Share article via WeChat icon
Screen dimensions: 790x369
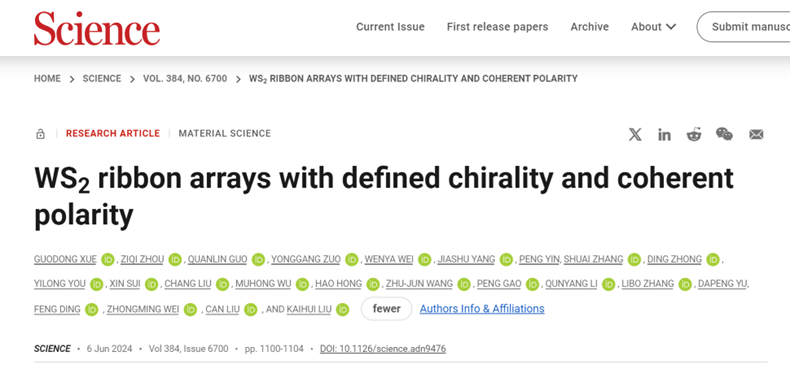click(725, 134)
